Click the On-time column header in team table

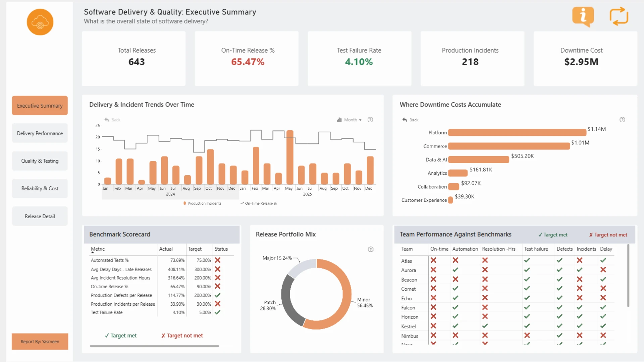[x=439, y=249]
